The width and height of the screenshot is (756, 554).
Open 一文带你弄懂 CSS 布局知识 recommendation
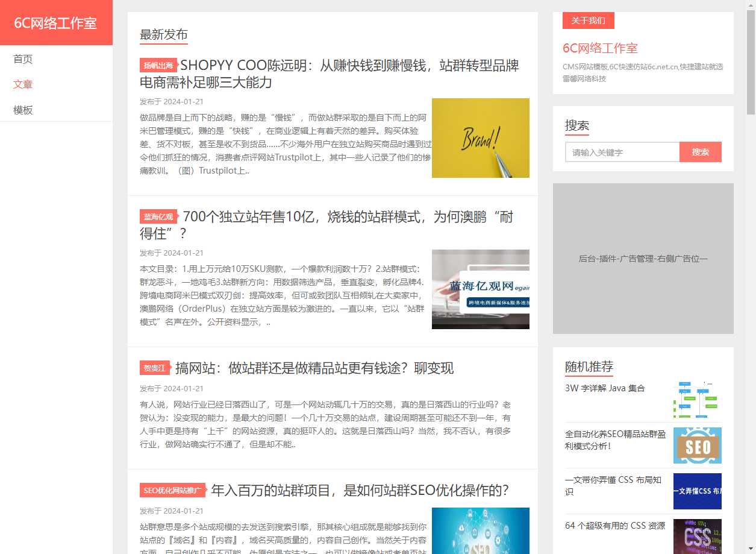click(x=613, y=486)
